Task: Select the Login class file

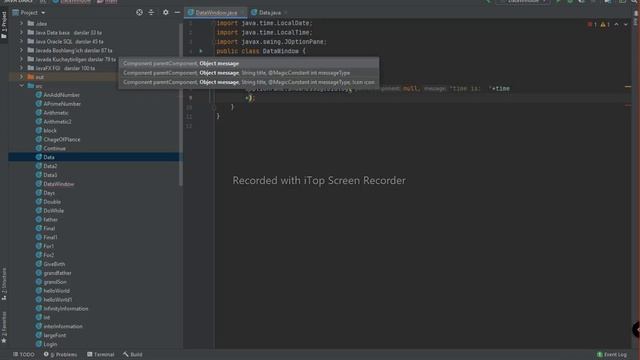Action: tap(46, 344)
